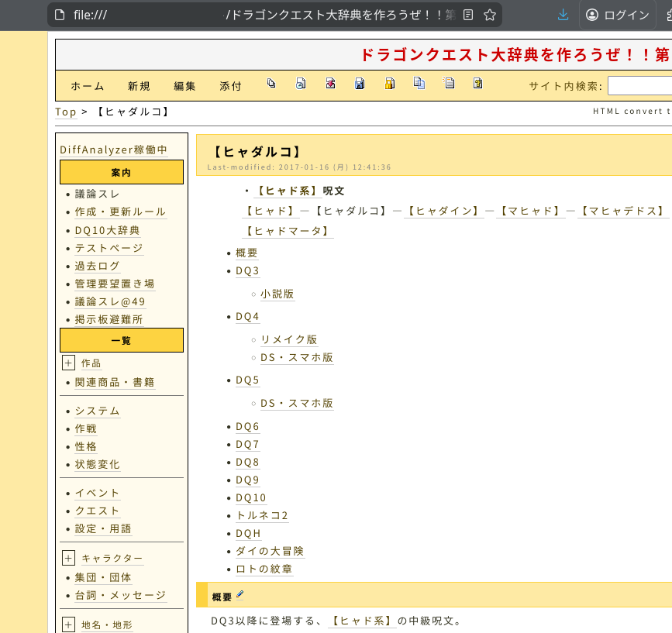
Task: Click the help icon with question mark
Action: 478,84
